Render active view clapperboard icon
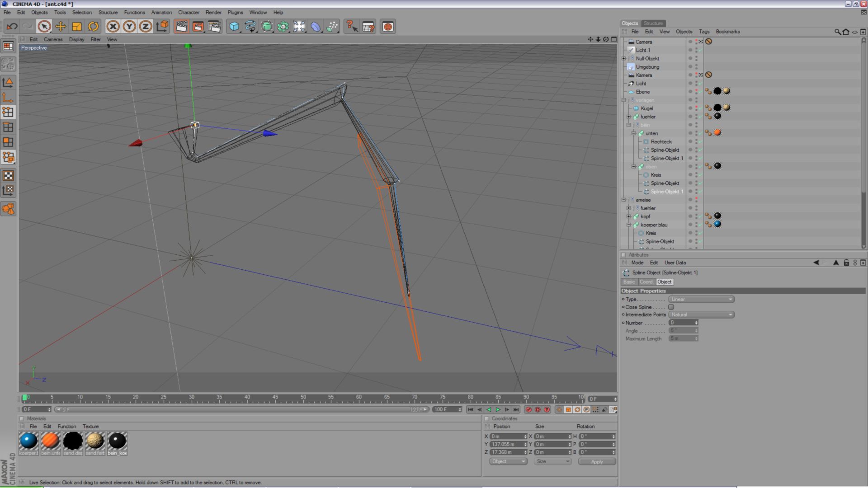 point(181,27)
